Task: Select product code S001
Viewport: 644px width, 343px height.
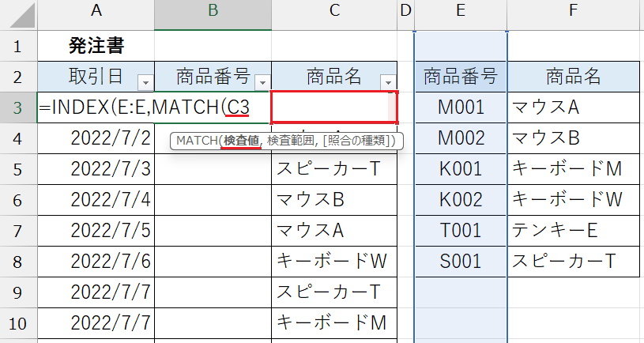Action: pos(461,262)
